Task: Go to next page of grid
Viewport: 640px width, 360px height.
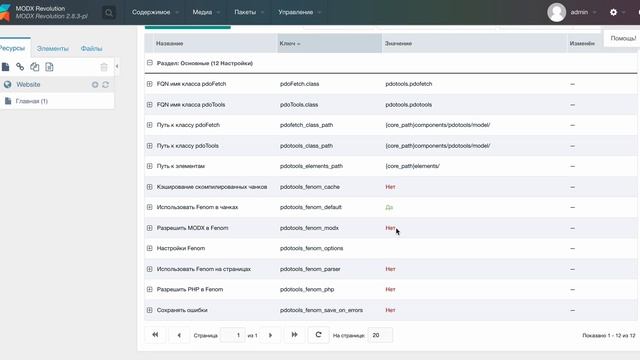Action: 270,335
